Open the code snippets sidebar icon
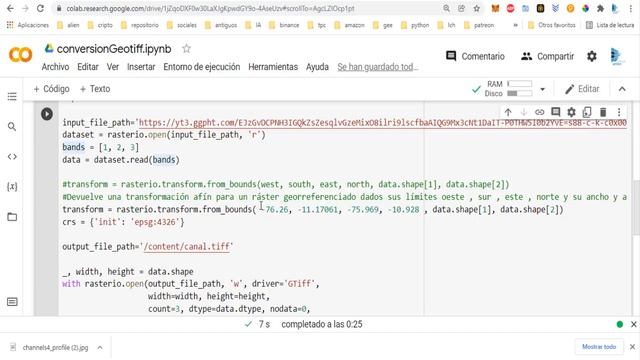 12,157
